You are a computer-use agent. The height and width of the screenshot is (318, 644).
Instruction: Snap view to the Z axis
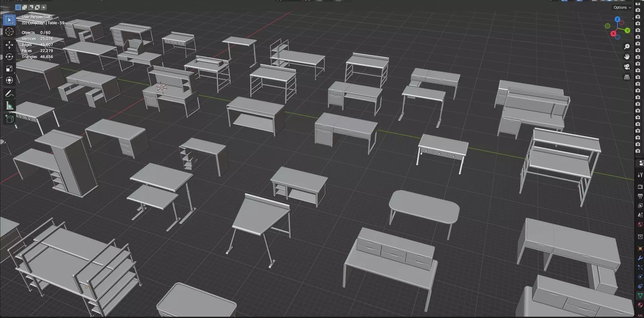coord(617,19)
